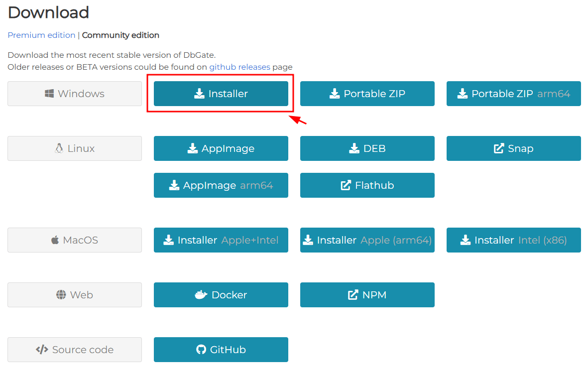The width and height of the screenshot is (588, 384).
Task: Open the NPM package link
Action: (x=367, y=295)
